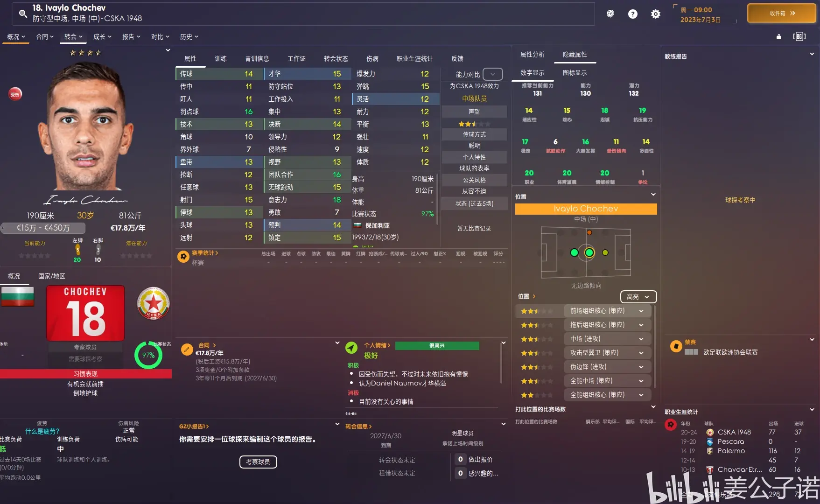Open the settings gear icon
This screenshot has width=820, height=504.
pos(656,14)
